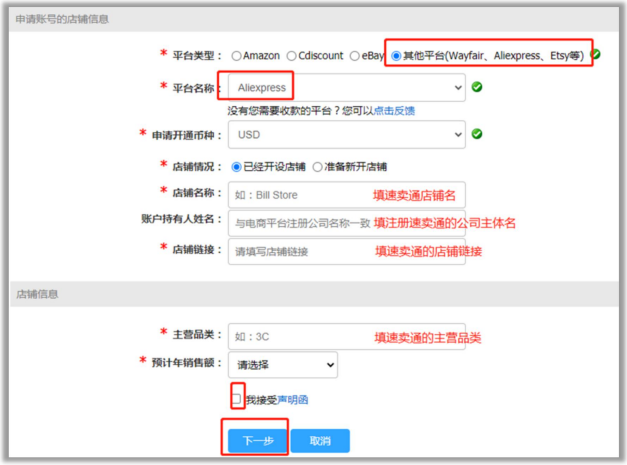Choose 准备新开店铺 radio option
The image size is (627, 465).
pyautogui.click(x=318, y=166)
